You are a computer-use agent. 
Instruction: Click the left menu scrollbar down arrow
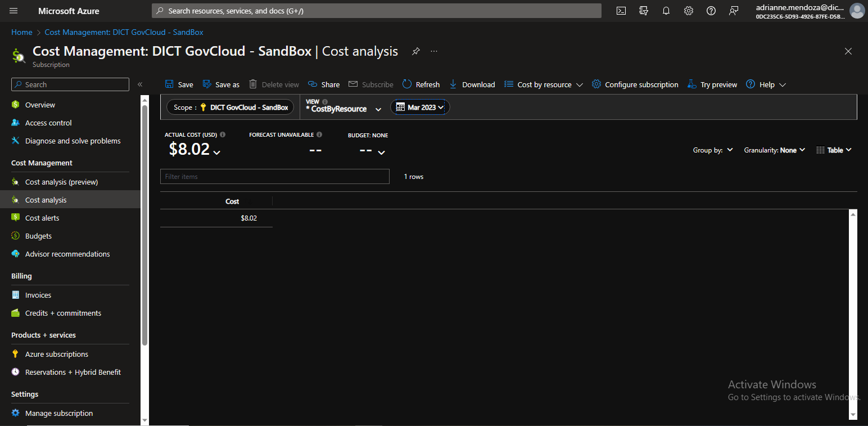(x=144, y=420)
